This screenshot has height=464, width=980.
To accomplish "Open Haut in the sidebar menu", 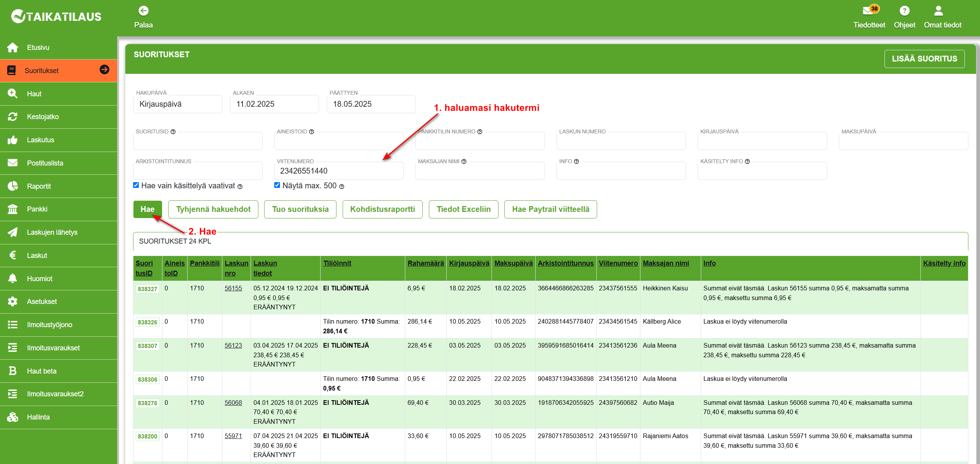I will point(59,94).
